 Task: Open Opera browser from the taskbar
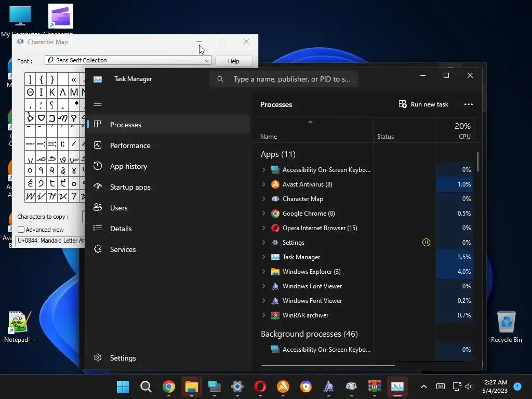(260, 387)
